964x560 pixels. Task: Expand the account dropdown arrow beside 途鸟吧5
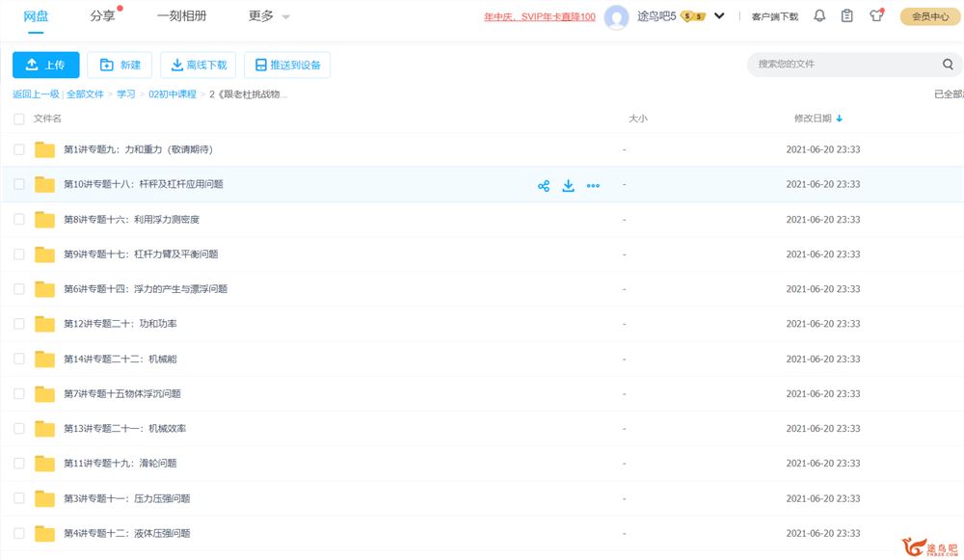[719, 16]
